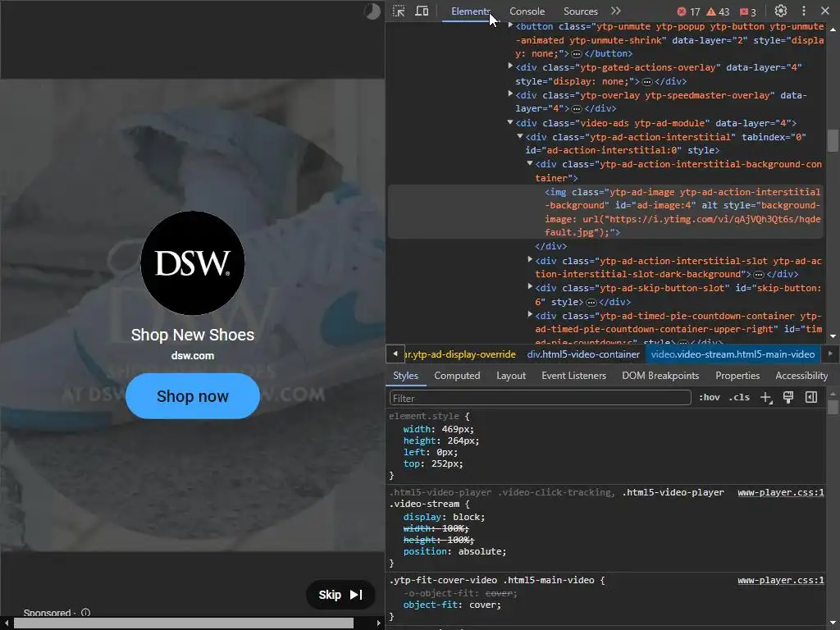Open first www-player.css:1 source link
The image size is (840, 630).
pyautogui.click(x=781, y=492)
